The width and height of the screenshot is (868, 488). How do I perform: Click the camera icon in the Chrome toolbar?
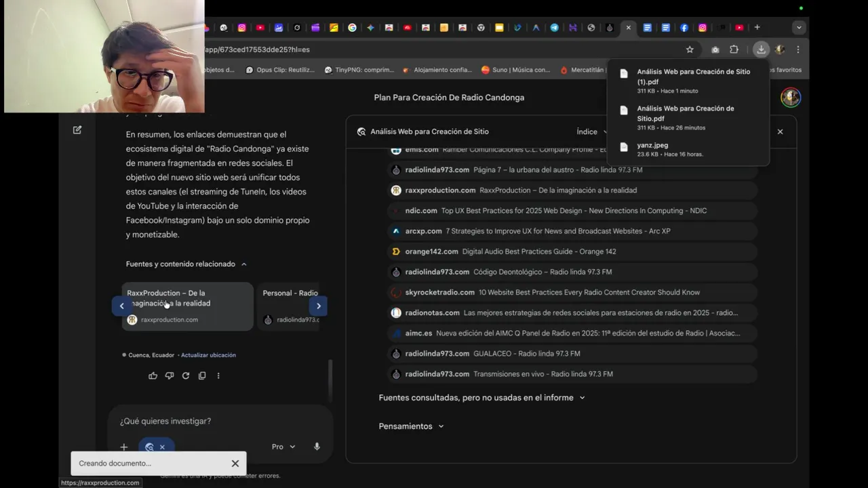715,49
